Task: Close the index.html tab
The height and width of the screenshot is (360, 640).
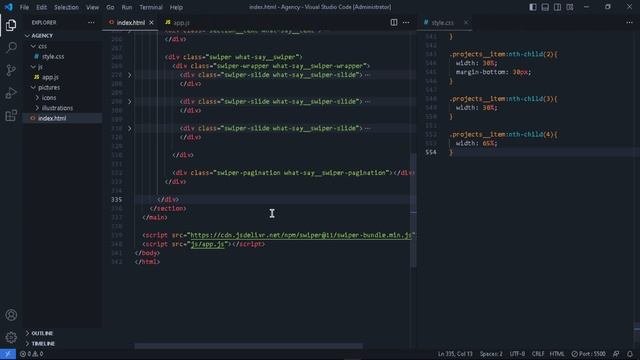Action: (x=151, y=22)
